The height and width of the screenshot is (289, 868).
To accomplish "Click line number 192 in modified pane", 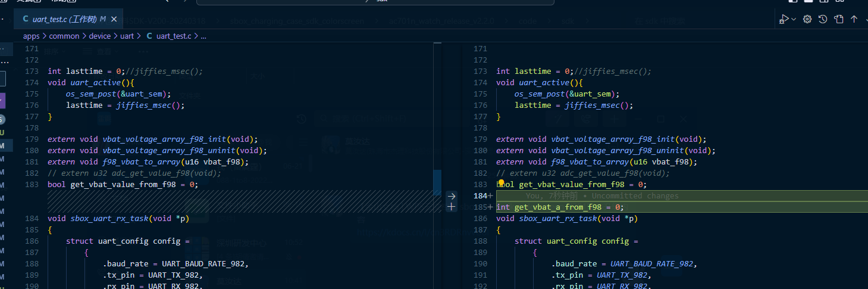I will coord(480,286).
